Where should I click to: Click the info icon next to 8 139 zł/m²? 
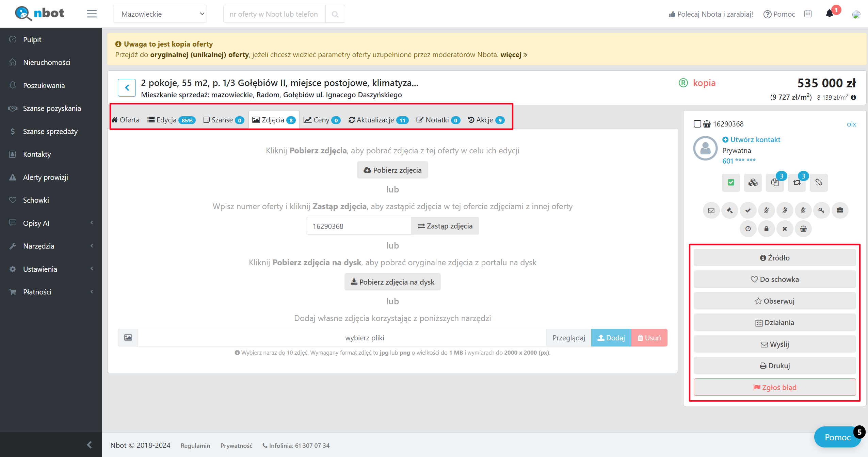click(853, 97)
